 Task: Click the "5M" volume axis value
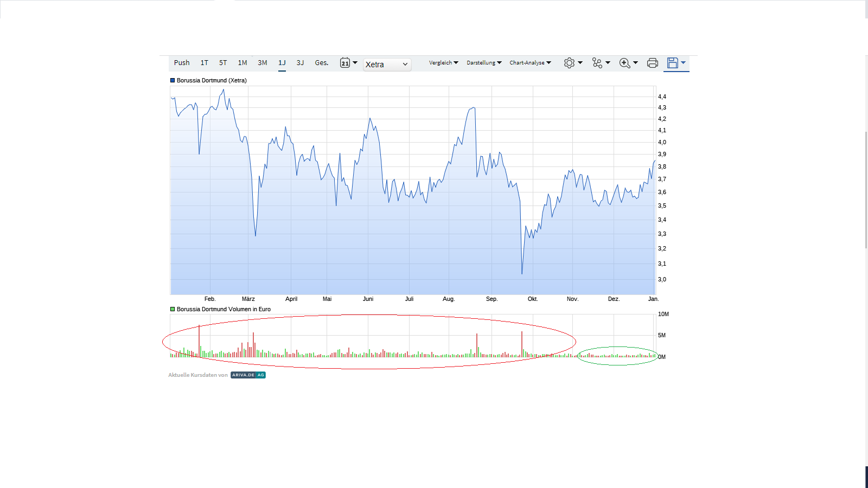662,335
